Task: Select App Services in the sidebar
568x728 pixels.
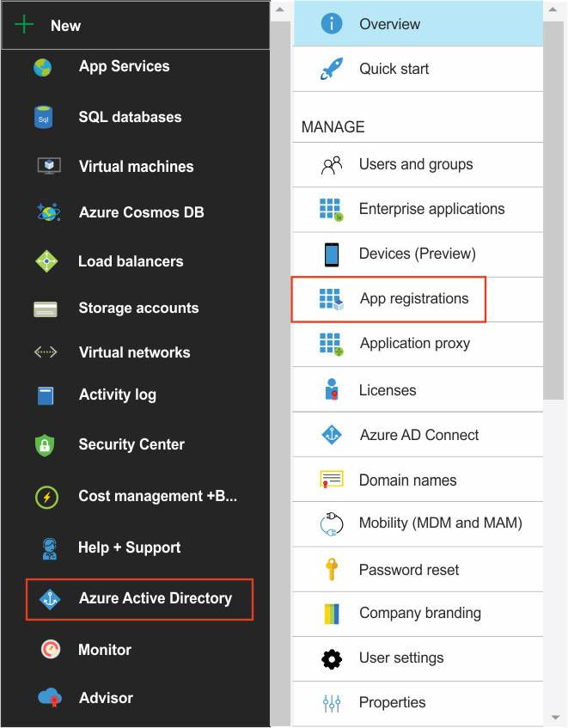Action: [124, 66]
